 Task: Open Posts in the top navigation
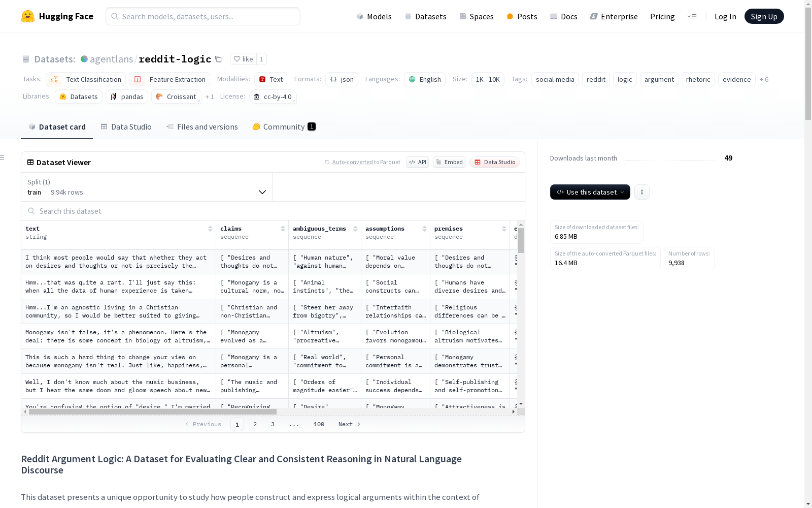coord(522,16)
